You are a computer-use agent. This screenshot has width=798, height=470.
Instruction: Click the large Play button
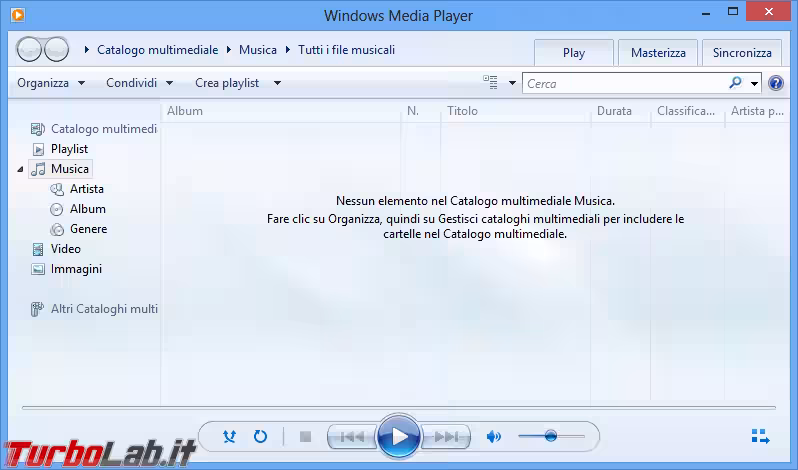coord(399,437)
